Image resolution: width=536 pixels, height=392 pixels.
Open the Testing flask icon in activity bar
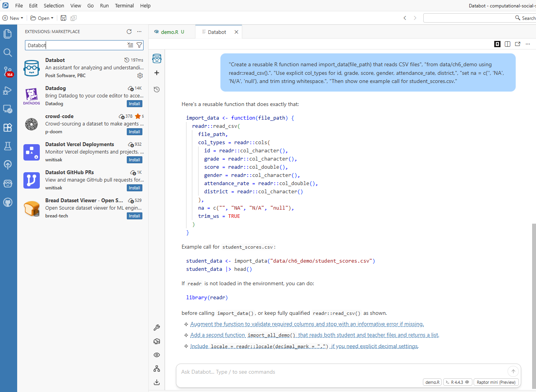(8, 146)
